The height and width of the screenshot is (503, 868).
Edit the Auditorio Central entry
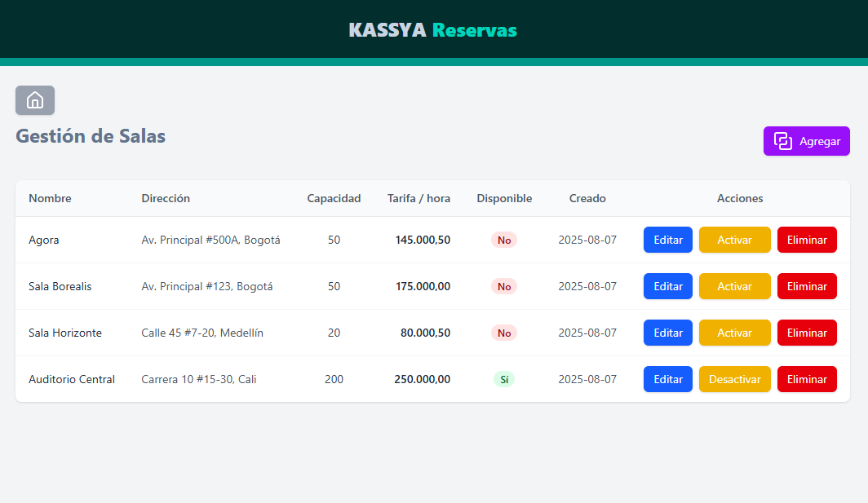(x=667, y=379)
